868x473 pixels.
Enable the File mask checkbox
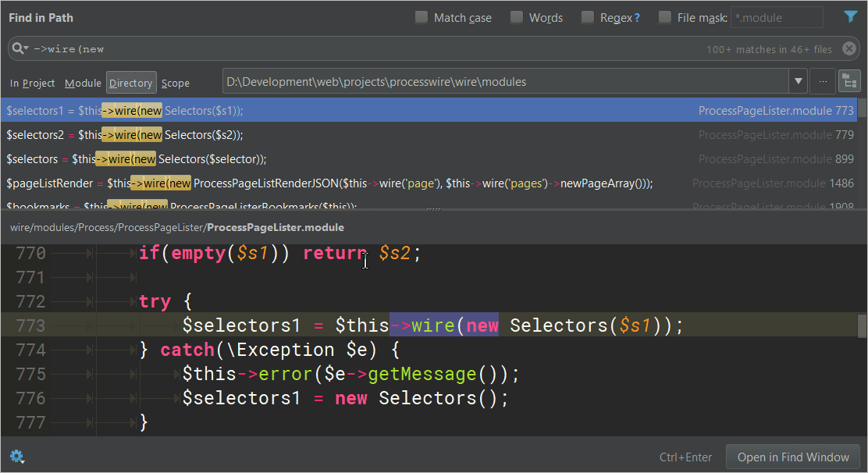(665, 17)
